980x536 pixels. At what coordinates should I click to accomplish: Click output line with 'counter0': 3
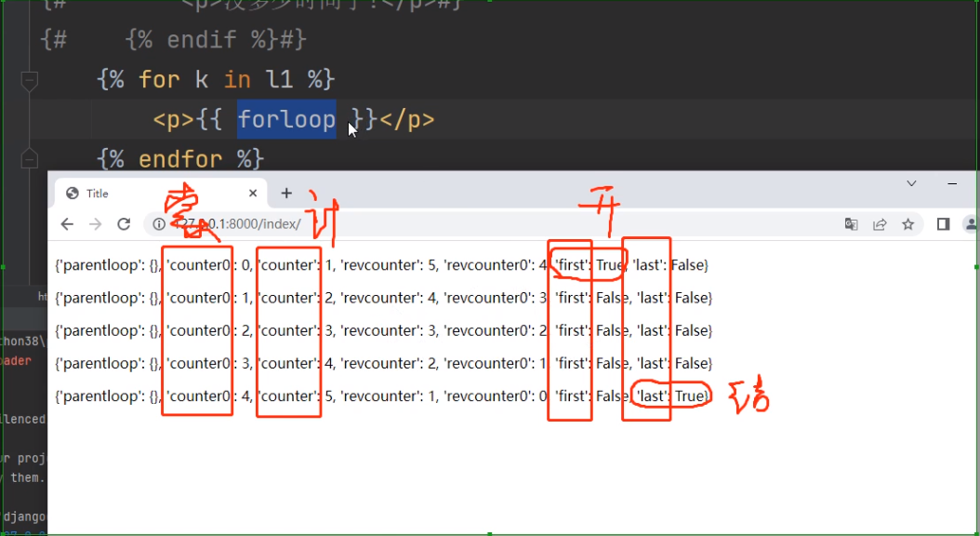point(384,363)
